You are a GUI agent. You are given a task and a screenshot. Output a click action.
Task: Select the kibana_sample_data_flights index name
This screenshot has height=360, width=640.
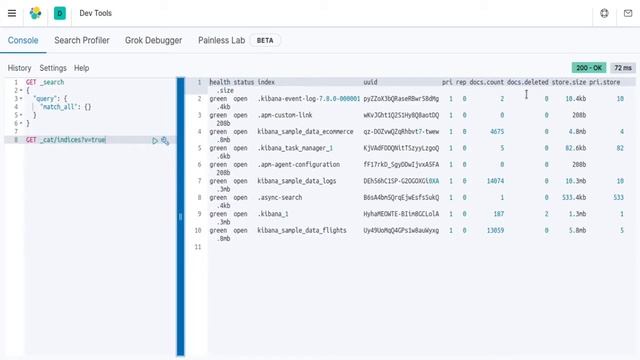[302, 230]
